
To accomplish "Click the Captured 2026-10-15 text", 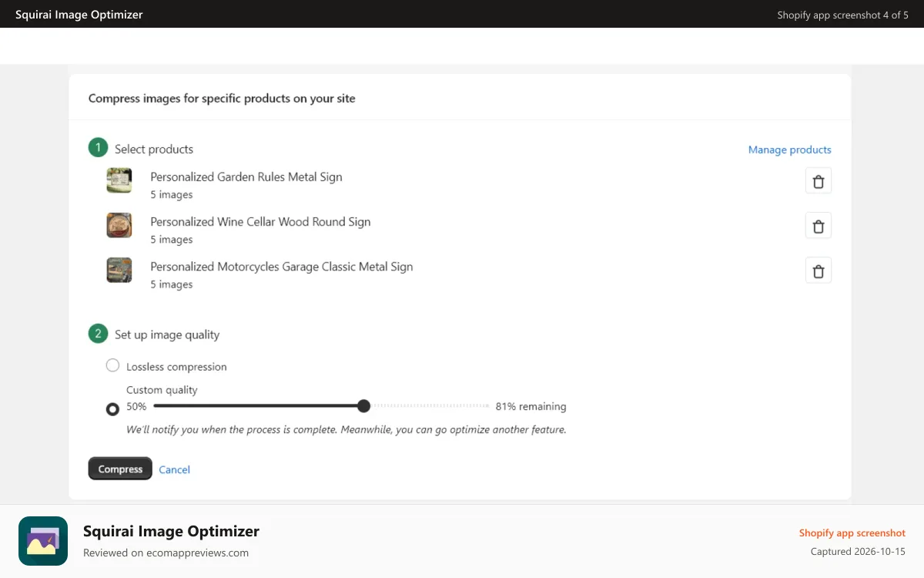I will coord(858,552).
